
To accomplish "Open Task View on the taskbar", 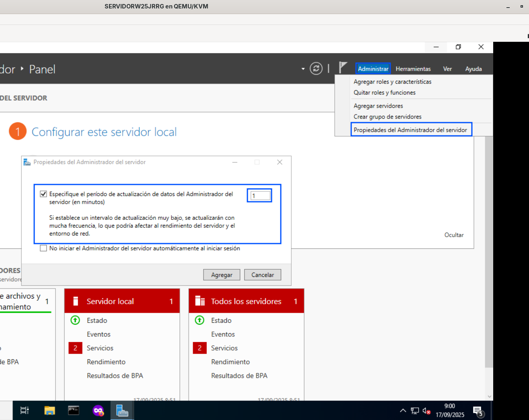I will click(x=25, y=410).
